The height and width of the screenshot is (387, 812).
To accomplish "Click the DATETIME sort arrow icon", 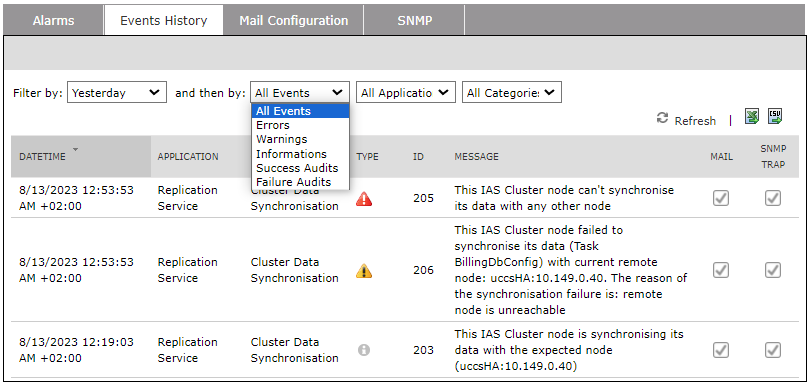I will [76, 150].
